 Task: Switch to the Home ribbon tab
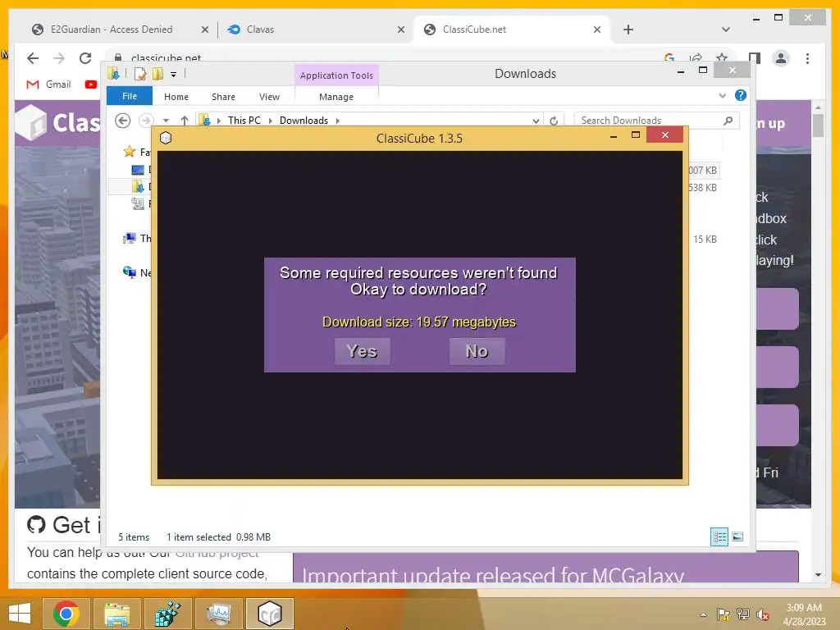pyautogui.click(x=176, y=97)
